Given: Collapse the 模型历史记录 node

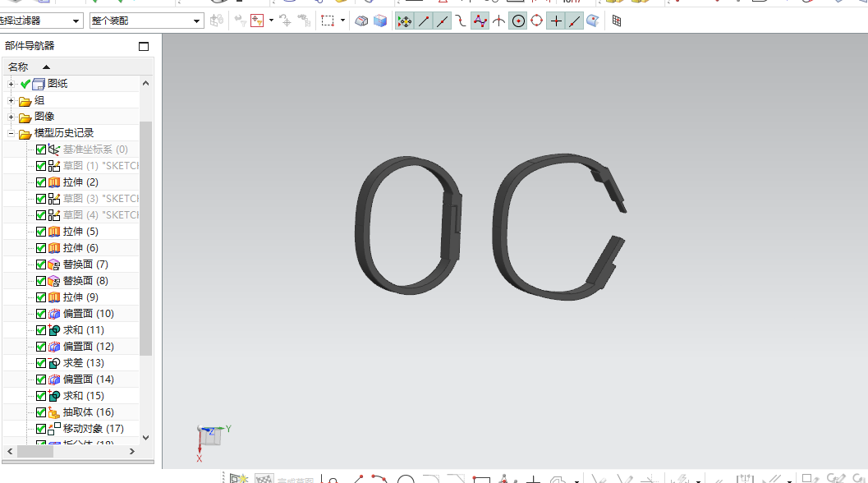Looking at the screenshot, I should point(11,134).
